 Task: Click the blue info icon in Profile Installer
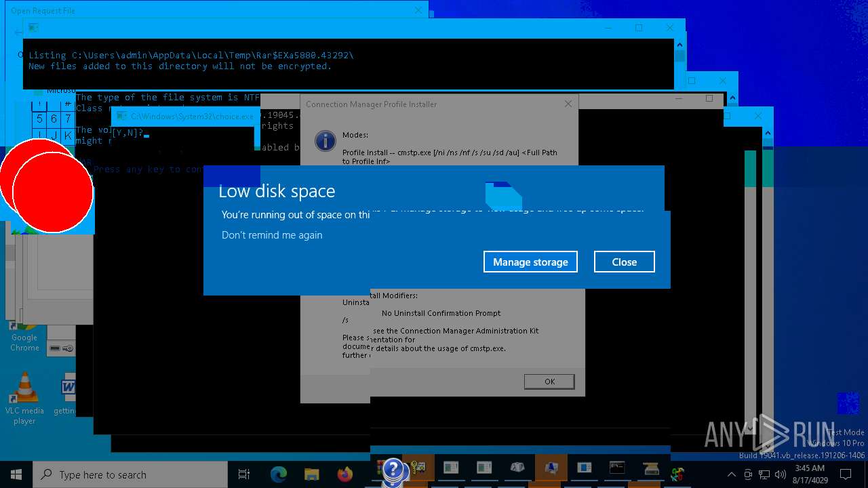[325, 141]
